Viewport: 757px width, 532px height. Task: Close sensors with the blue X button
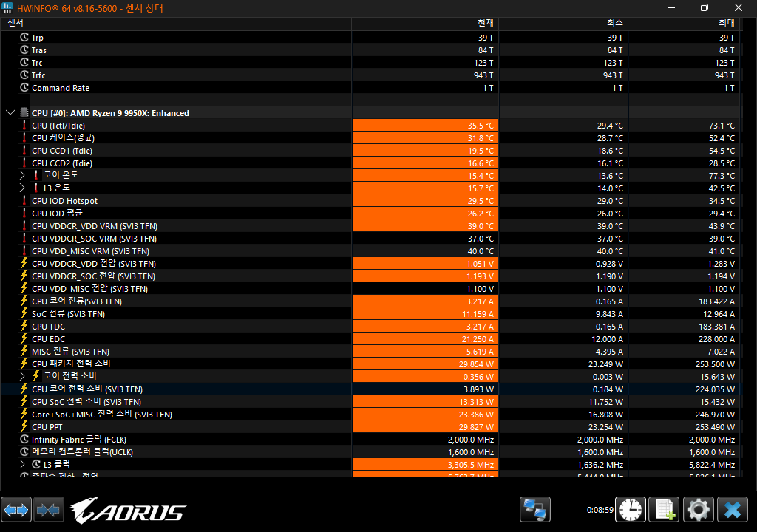[x=733, y=509]
